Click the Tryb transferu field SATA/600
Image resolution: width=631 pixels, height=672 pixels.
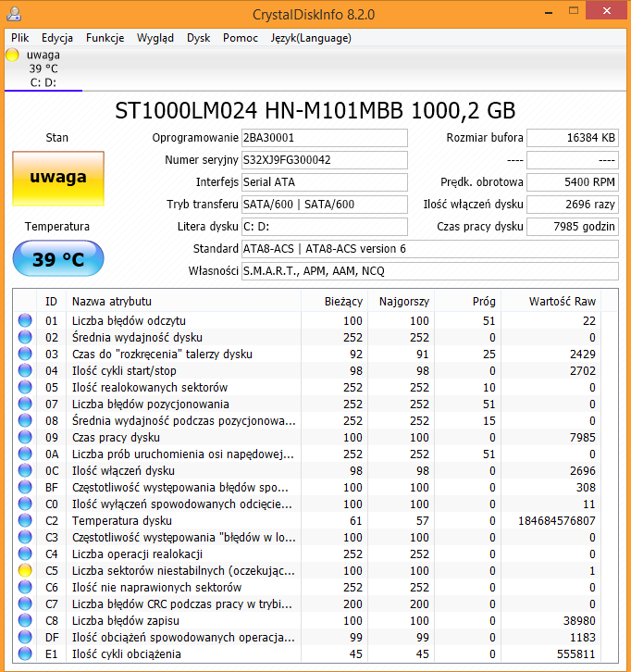point(324,205)
